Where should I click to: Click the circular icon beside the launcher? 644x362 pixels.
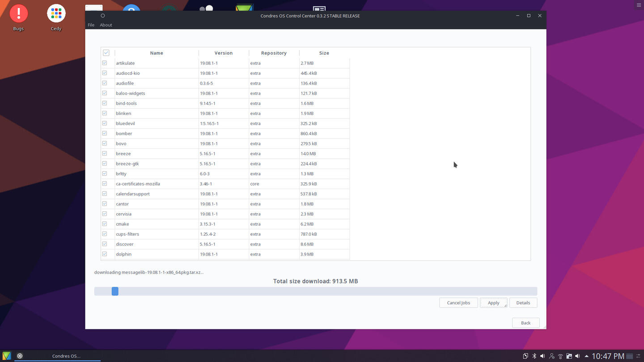click(x=20, y=356)
